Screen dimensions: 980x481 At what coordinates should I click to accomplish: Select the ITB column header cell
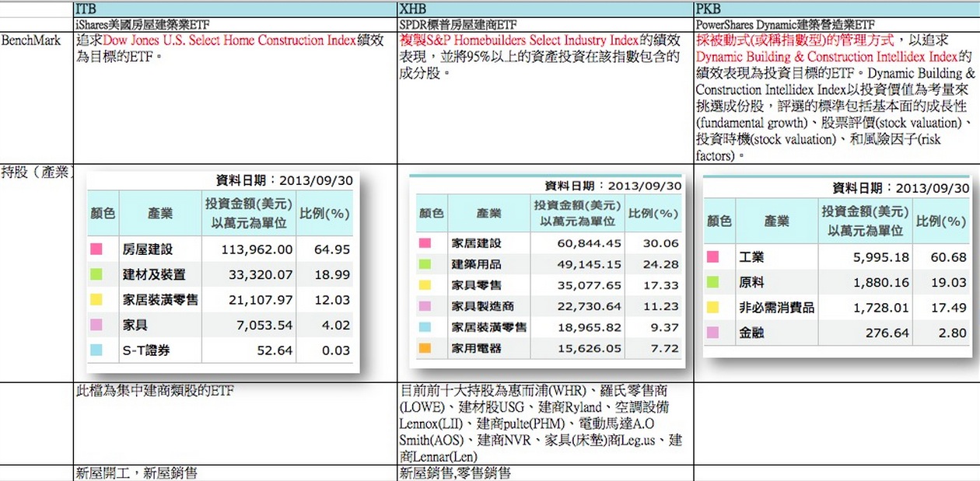235,10
